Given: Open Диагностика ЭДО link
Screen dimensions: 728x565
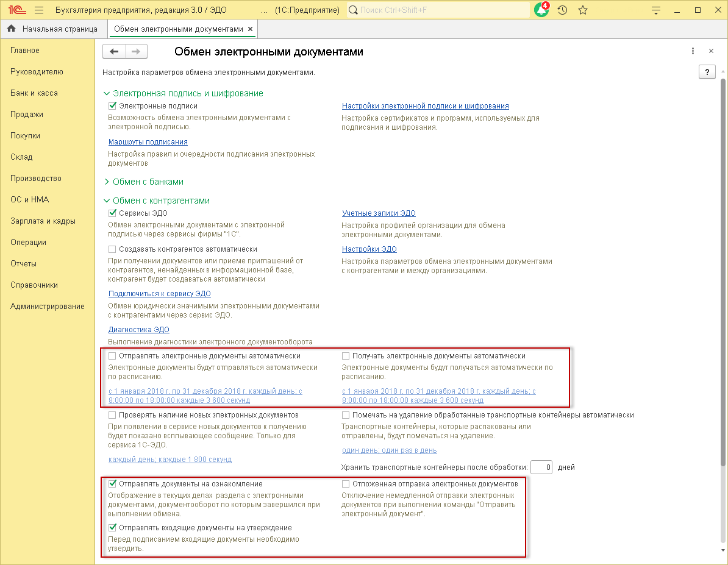Looking at the screenshot, I should click(139, 330).
